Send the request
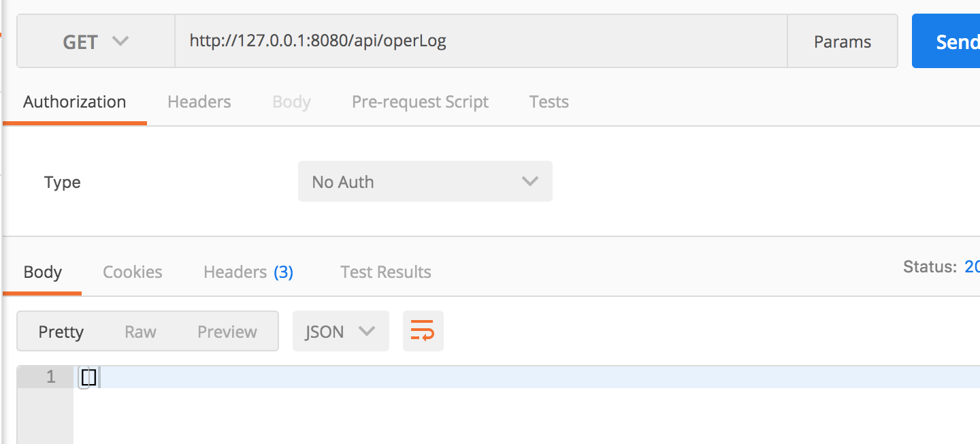Screen dimensions: 980x444 (x=949, y=42)
